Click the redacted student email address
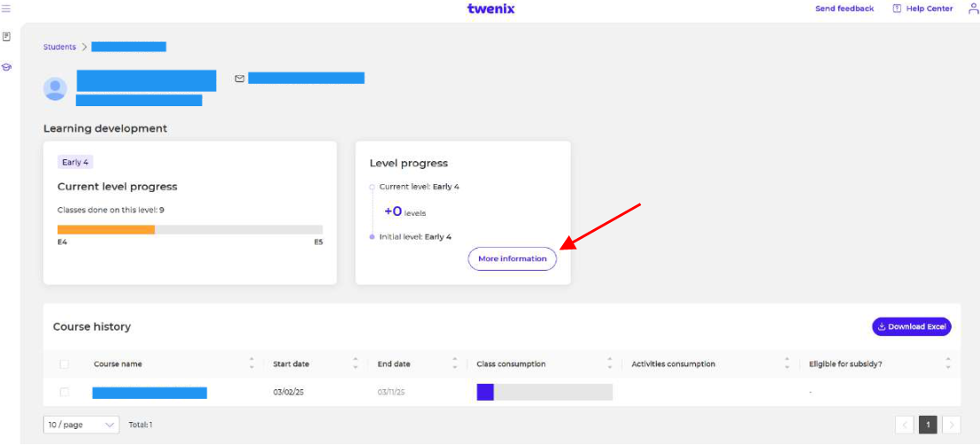This screenshot has width=980, height=445. point(306,78)
